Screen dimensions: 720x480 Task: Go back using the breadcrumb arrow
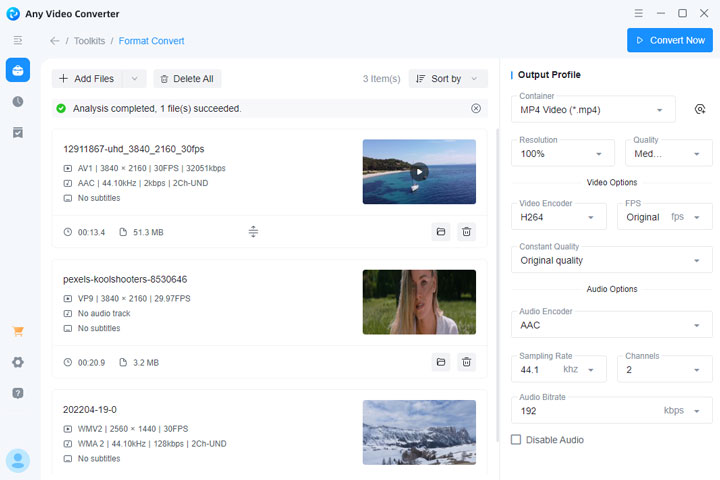pyautogui.click(x=55, y=41)
